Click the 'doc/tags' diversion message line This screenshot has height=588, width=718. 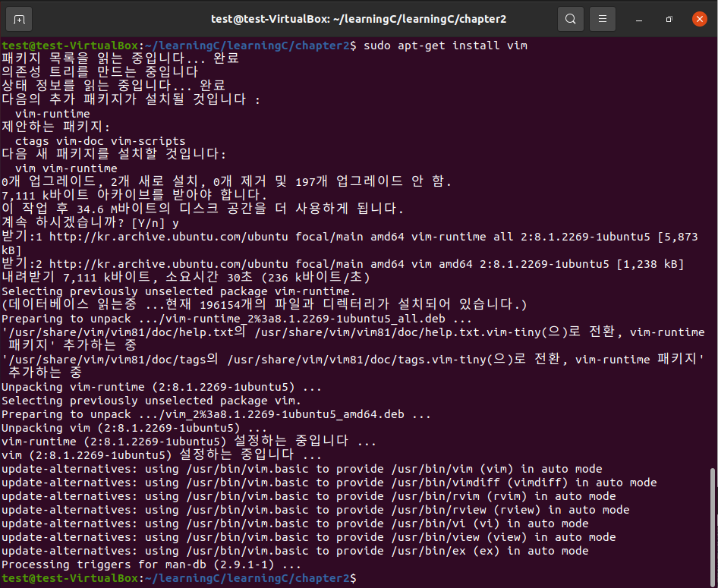click(353, 366)
